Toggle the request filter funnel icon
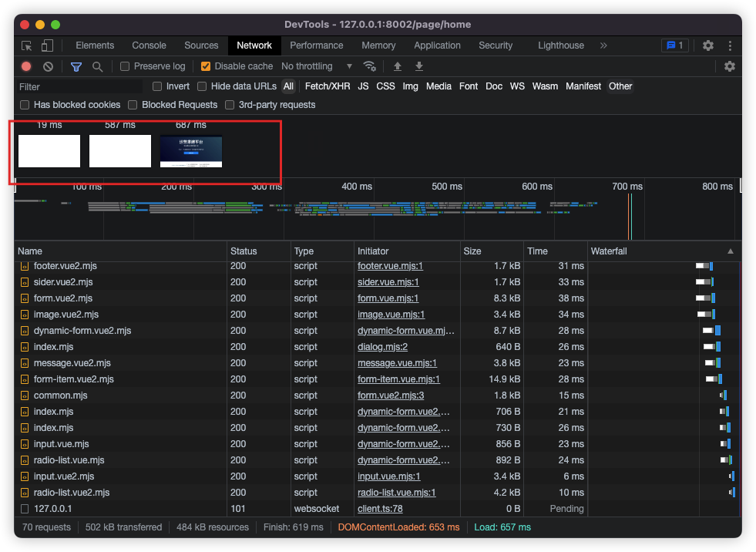This screenshot has width=756, height=552. click(x=76, y=67)
